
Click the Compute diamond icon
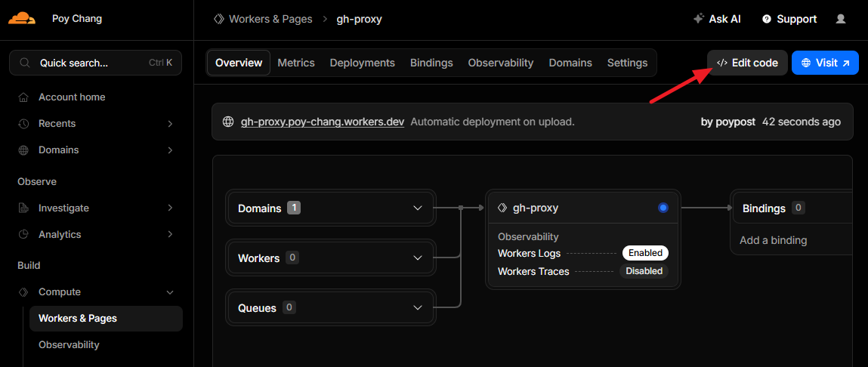pyautogui.click(x=23, y=291)
